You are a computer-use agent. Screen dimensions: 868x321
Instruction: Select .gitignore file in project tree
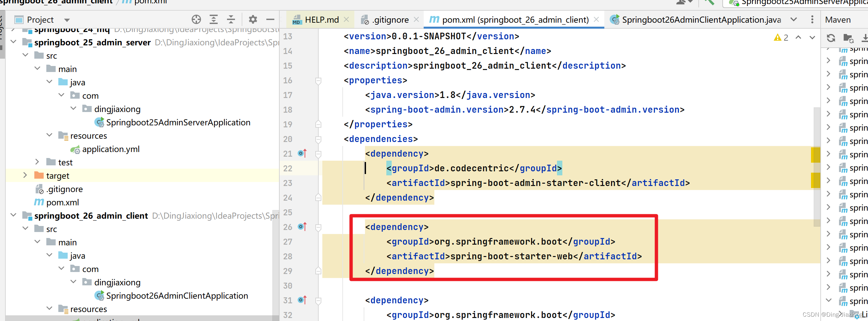59,189
